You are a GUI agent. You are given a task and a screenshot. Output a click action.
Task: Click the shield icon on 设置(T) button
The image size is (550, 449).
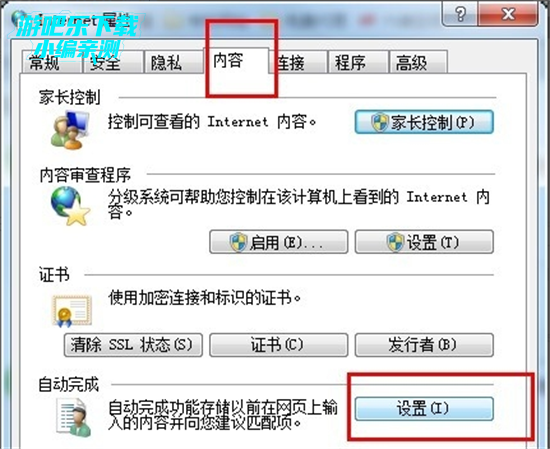[395, 242]
